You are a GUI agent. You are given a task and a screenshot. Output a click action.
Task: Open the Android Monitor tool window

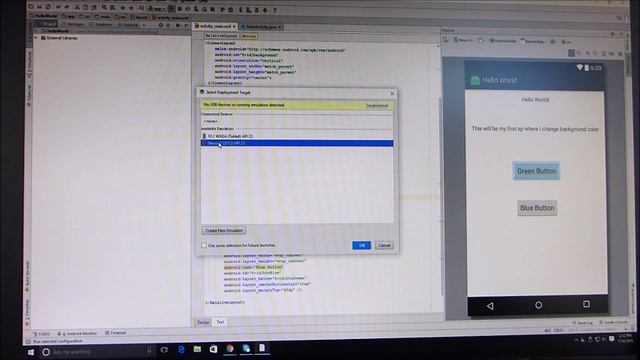coord(77,333)
